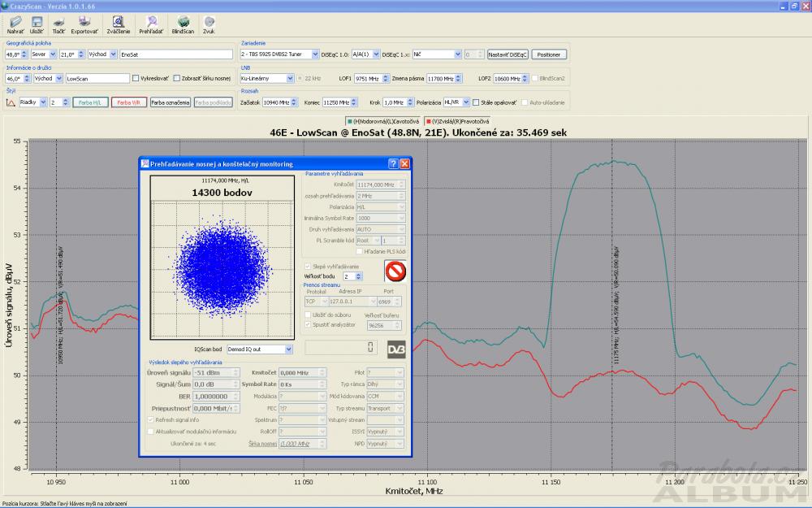812x508 pixels.
Task: Open the Ku-Lineárny LNB type dropdown
Action: [290, 78]
